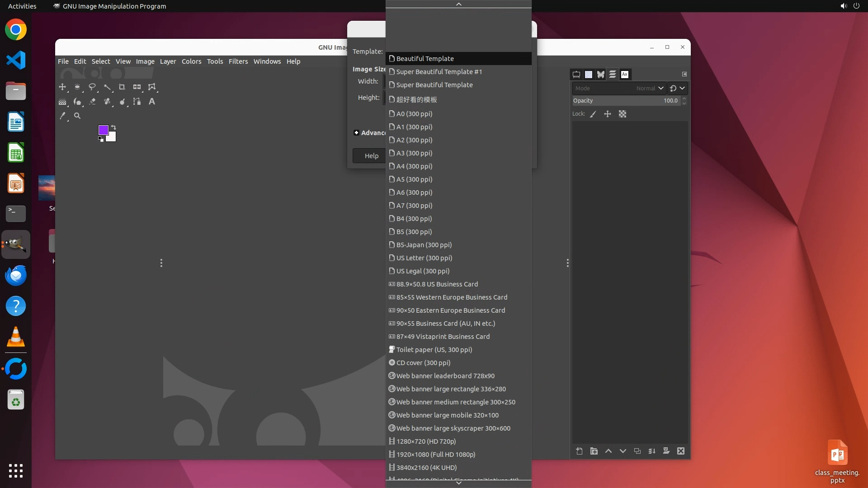The image size is (868, 488).
Task: Select the Text tool
Action: pyautogui.click(x=152, y=102)
